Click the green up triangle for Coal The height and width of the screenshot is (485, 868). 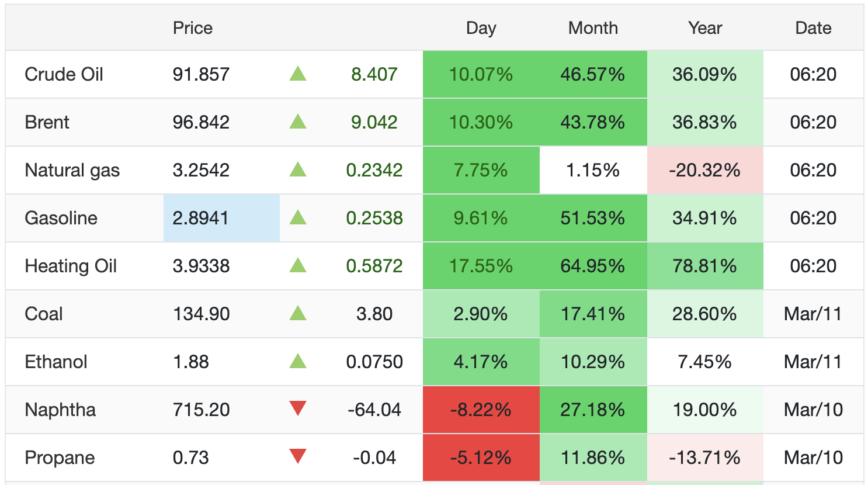[x=298, y=314]
